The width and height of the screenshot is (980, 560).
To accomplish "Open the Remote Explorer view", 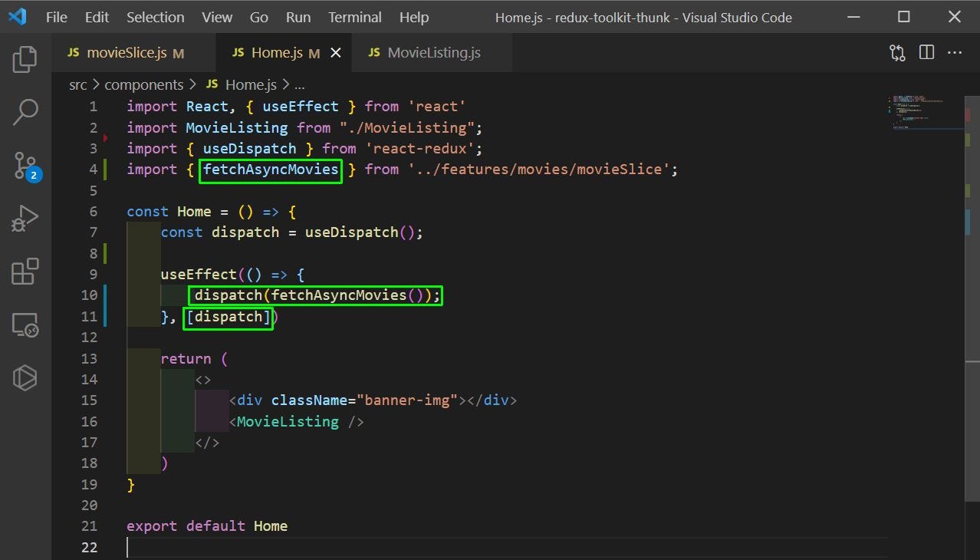I will [25, 325].
